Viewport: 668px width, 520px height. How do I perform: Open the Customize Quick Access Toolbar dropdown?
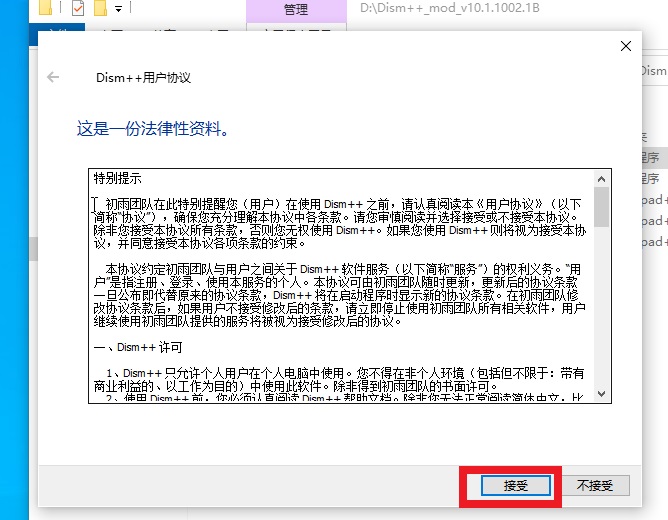118,9
